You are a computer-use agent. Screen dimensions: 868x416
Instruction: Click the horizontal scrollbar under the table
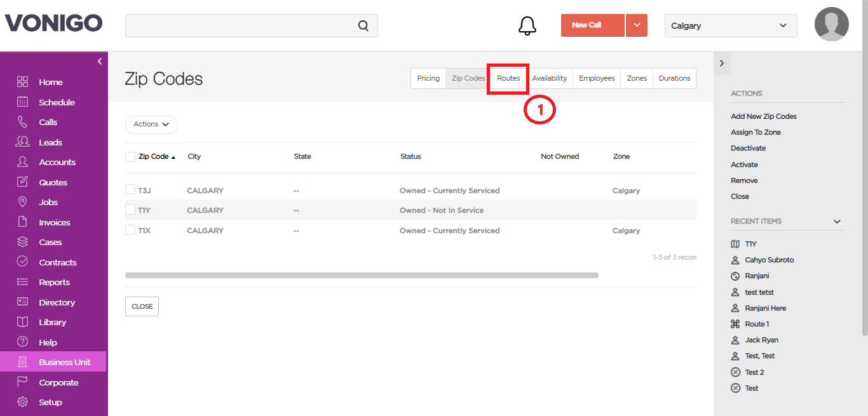[362, 276]
